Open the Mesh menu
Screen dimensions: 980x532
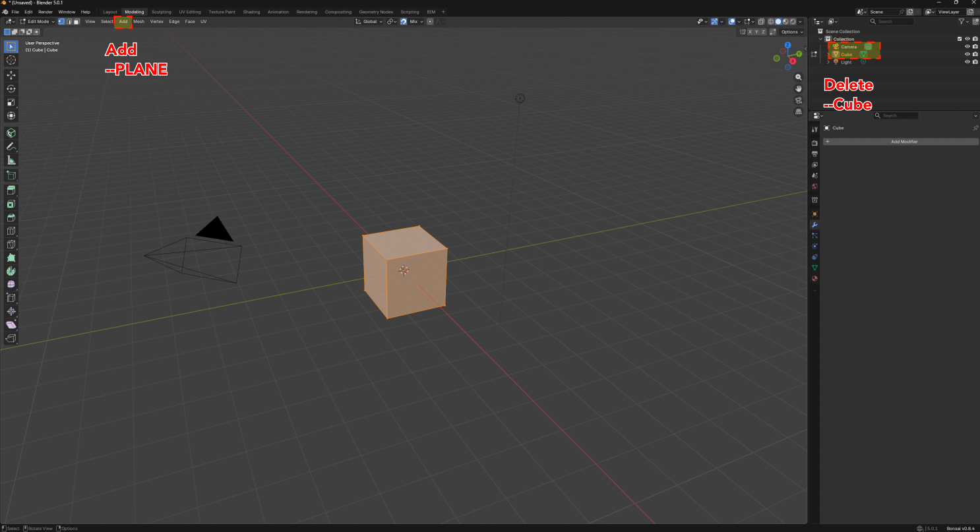138,22
